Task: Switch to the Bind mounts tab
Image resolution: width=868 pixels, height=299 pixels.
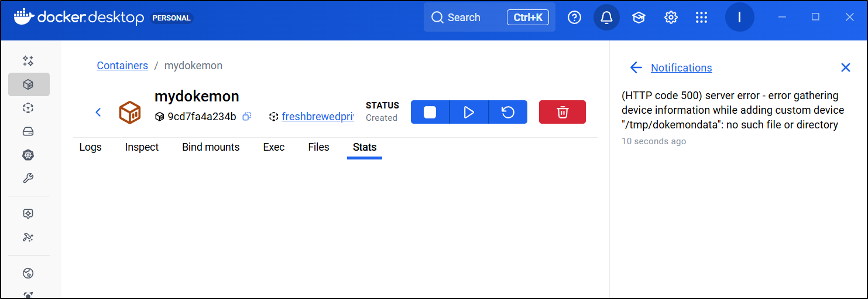Action: pos(211,147)
